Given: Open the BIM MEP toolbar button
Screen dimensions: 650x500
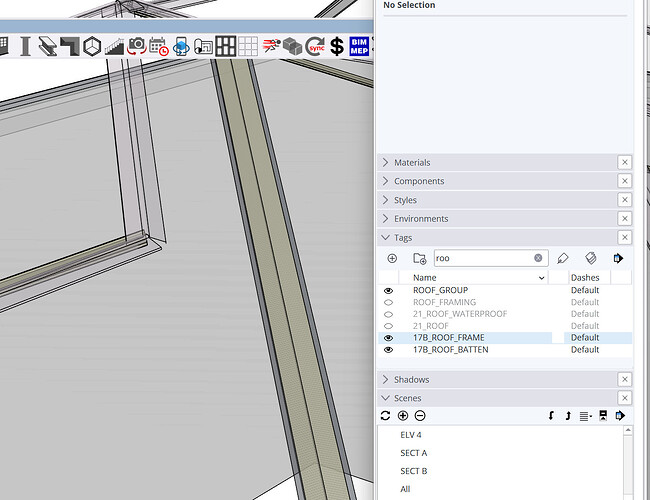Looking at the screenshot, I should click(359, 45).
